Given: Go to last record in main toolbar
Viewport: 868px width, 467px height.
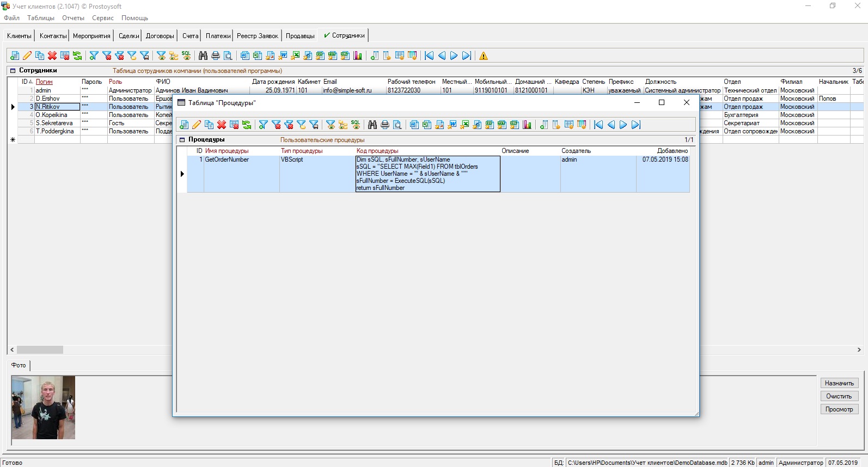Looking at the screenshot, I should tap(467, 56).
